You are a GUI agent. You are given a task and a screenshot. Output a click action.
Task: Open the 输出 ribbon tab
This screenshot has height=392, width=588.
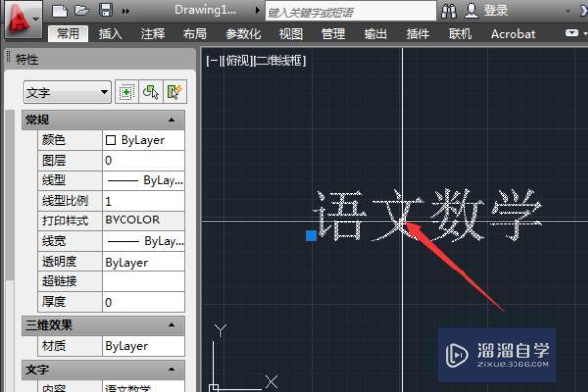click(375, 34)
